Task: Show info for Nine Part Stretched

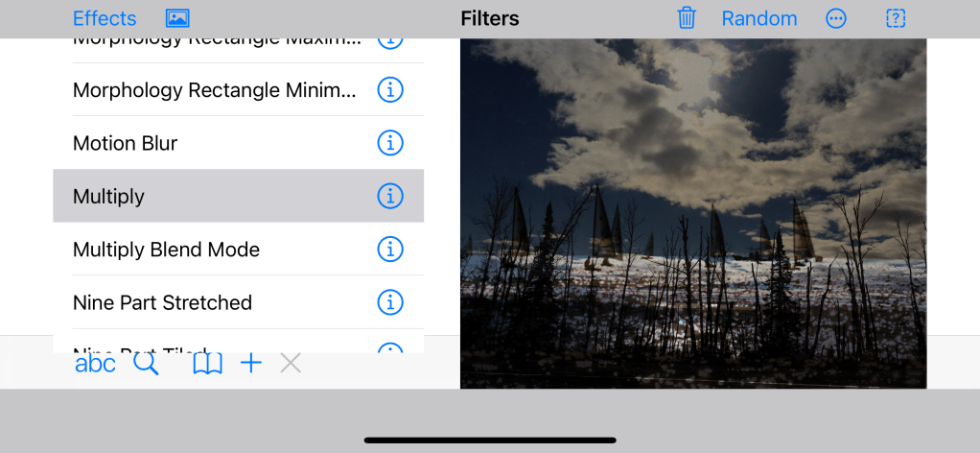Action: (390, 303)
